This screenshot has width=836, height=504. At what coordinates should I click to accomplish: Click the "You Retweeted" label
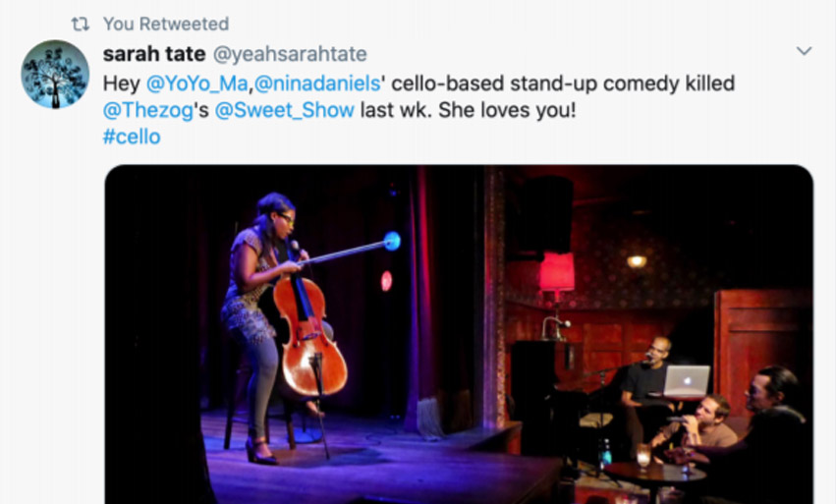[166, 24]
